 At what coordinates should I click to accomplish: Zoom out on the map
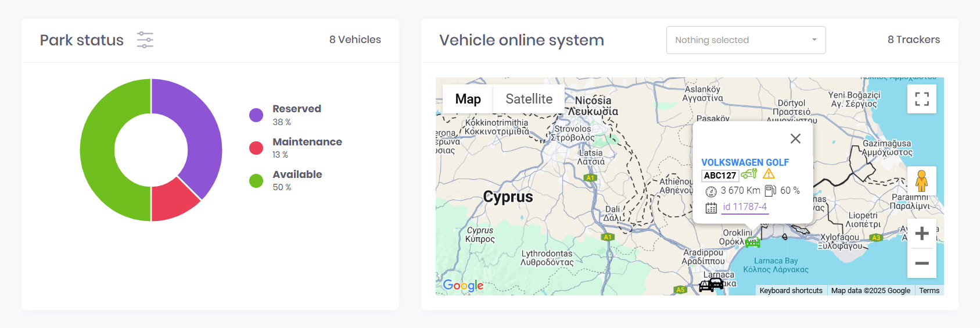921,263
